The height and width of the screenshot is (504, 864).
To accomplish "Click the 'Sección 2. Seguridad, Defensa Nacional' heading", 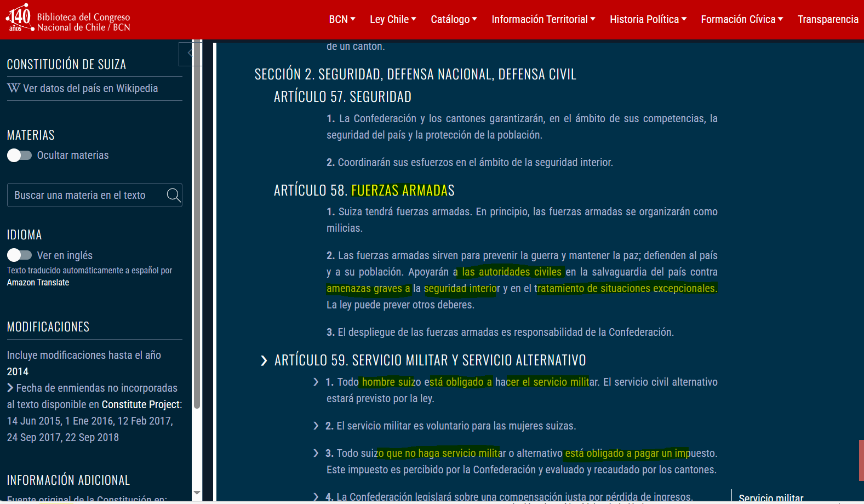I will [415, 74].
